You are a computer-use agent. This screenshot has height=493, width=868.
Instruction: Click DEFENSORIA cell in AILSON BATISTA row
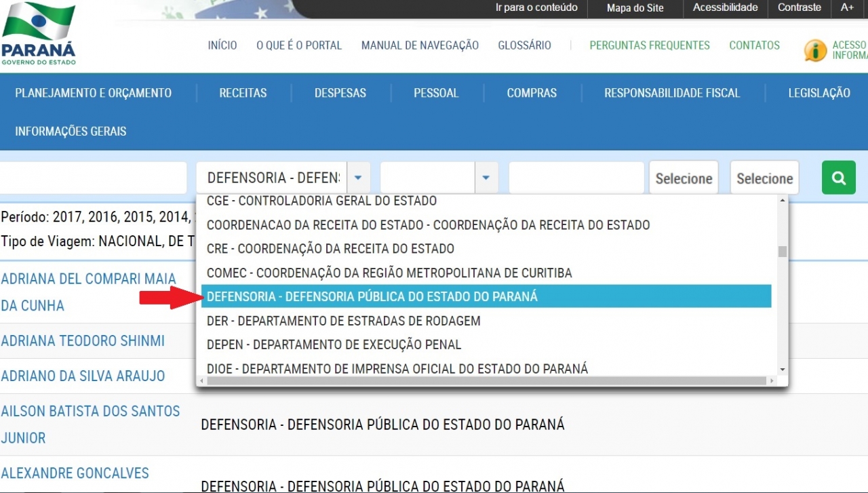pyautogui.click(x=382, y=425)
